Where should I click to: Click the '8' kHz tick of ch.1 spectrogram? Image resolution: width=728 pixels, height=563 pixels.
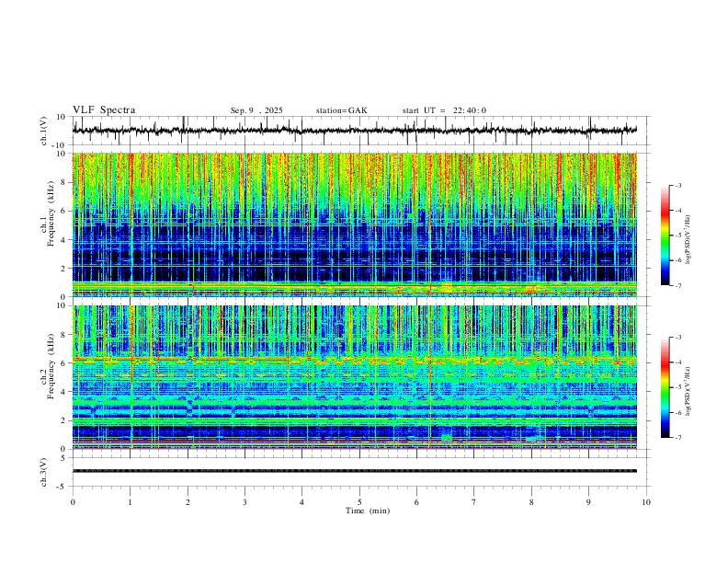pos(64,182)
